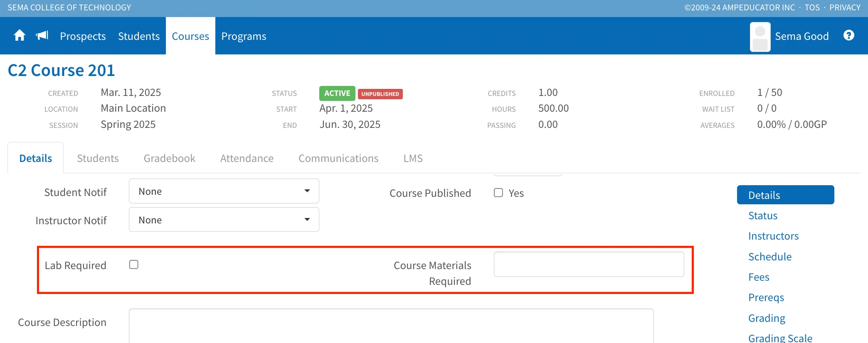Open the Programs menu

(244, 36)
